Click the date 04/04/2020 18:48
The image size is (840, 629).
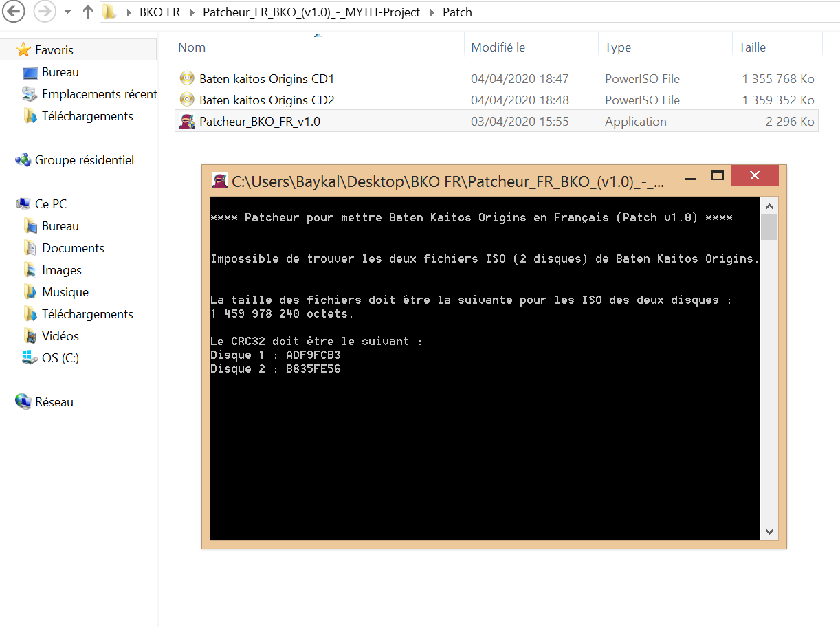pos(520,100)
